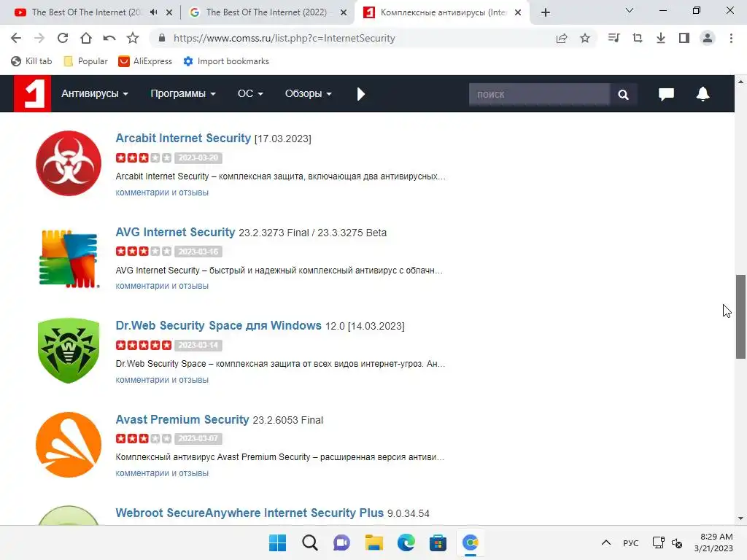747x560 pixels.
Task: Click in the поиск search field
Action: coord(539,94)
